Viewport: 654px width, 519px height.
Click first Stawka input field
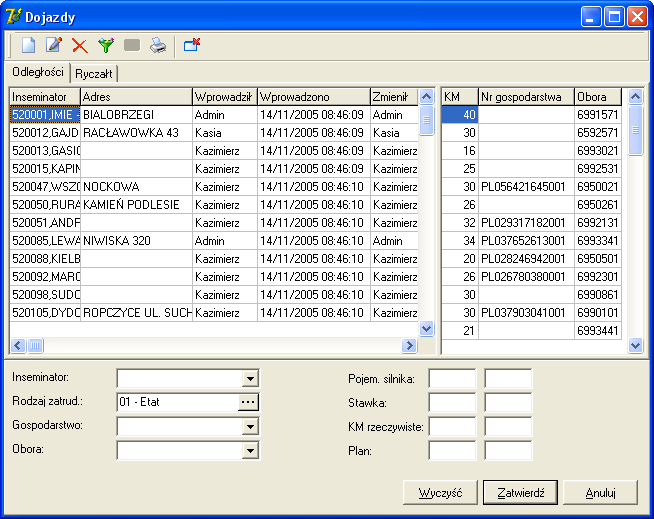[452, 403]
